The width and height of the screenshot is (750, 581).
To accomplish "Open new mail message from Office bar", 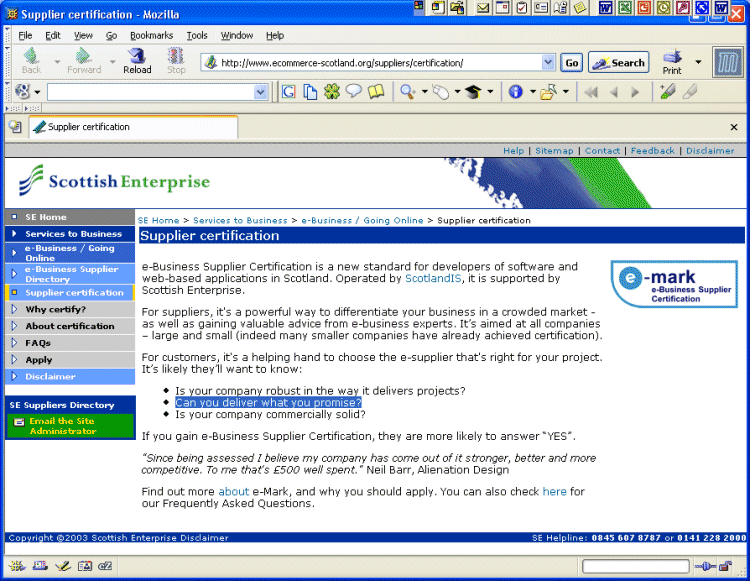I will point(483,7).
